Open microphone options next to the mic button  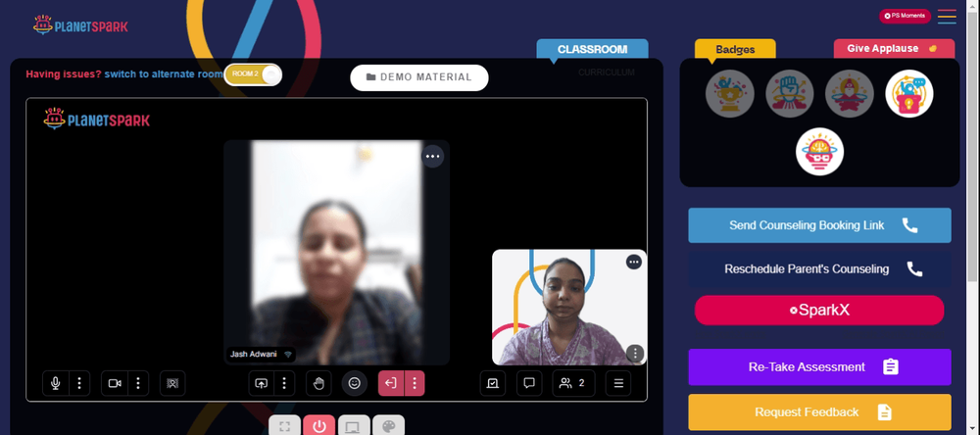78,383
